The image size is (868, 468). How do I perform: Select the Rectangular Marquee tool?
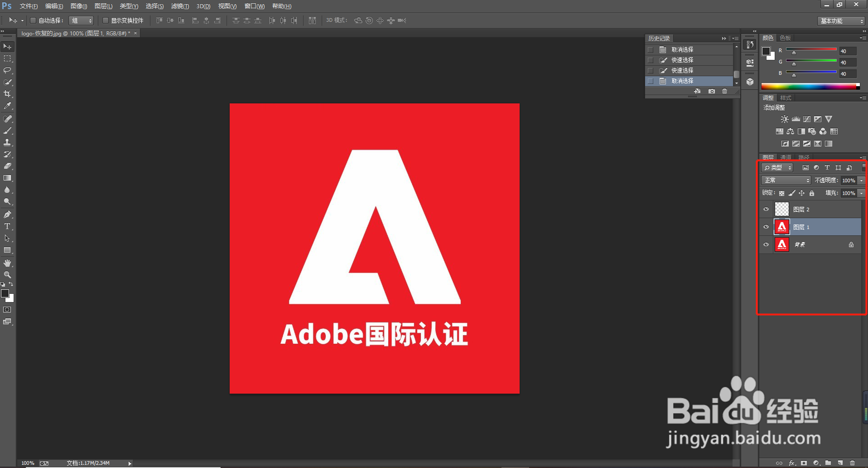click(x=7, y=58)
